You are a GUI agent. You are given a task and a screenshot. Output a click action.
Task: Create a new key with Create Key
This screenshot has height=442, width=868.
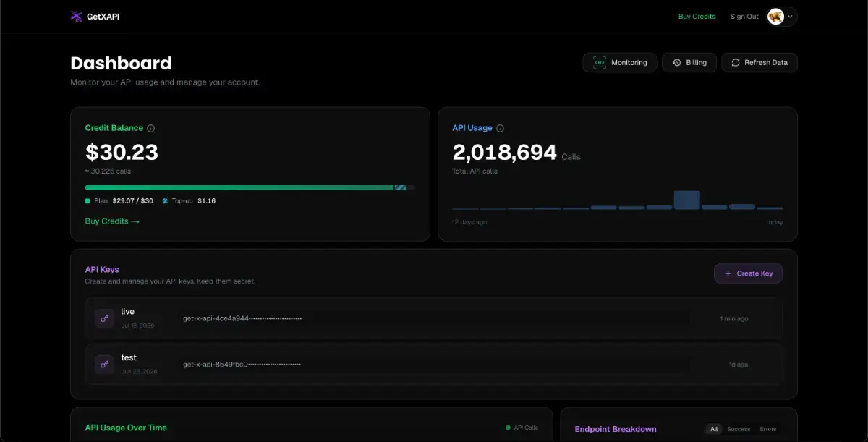coord(749,273)
